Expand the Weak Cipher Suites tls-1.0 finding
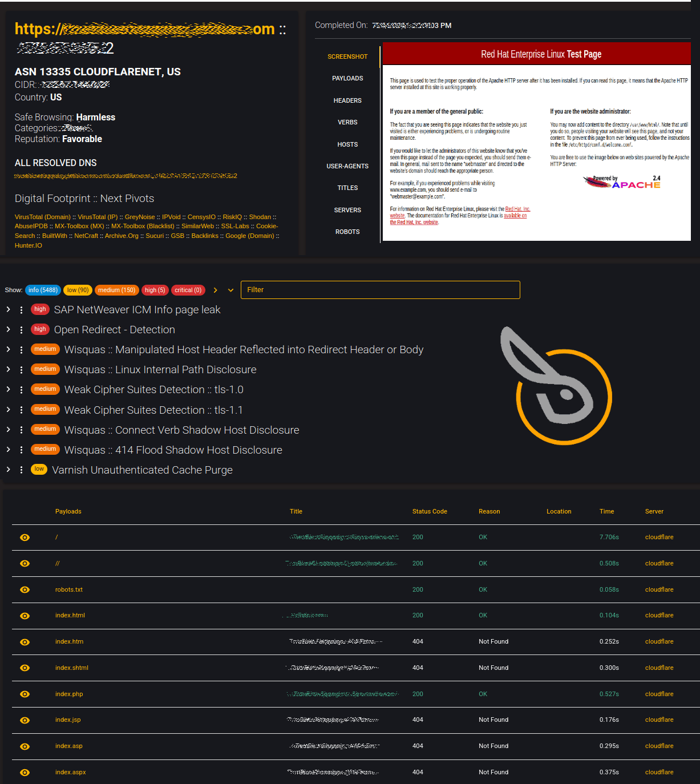This screenshot has height=784, width=700. point(8,389)
